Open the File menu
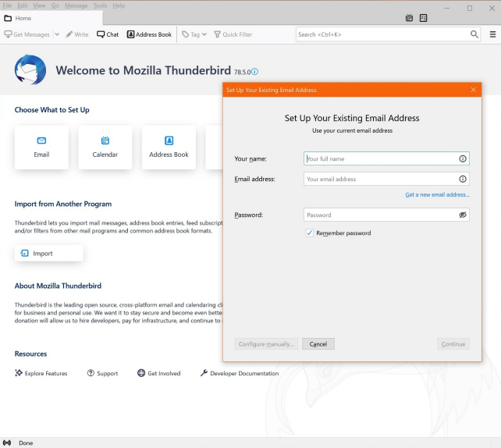The height and width of the screenshot is (448, 501). pos(7,5)
